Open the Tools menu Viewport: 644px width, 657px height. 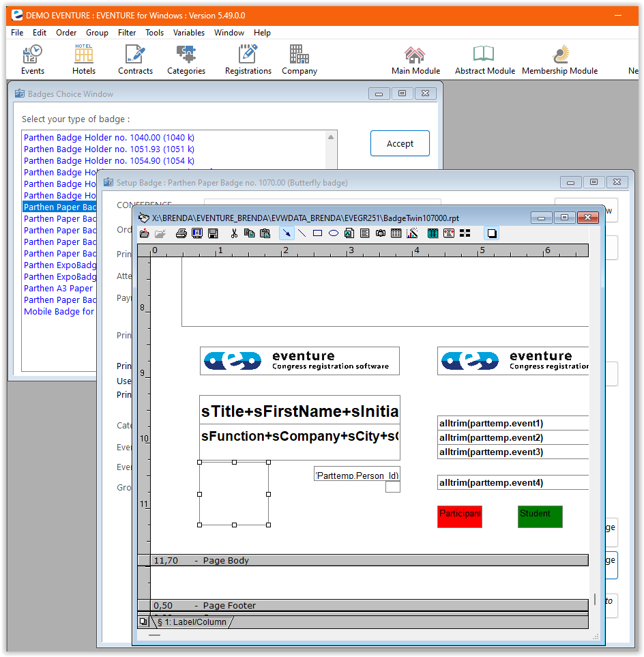tap(155, 33)
